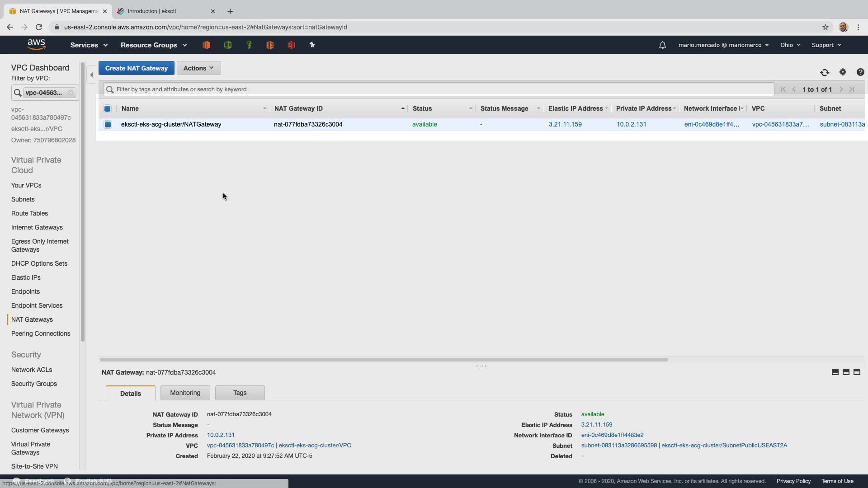868x488 pixels.
Task: Collapse the sidebar with arrow icon
Action: [x=91, y=75]
